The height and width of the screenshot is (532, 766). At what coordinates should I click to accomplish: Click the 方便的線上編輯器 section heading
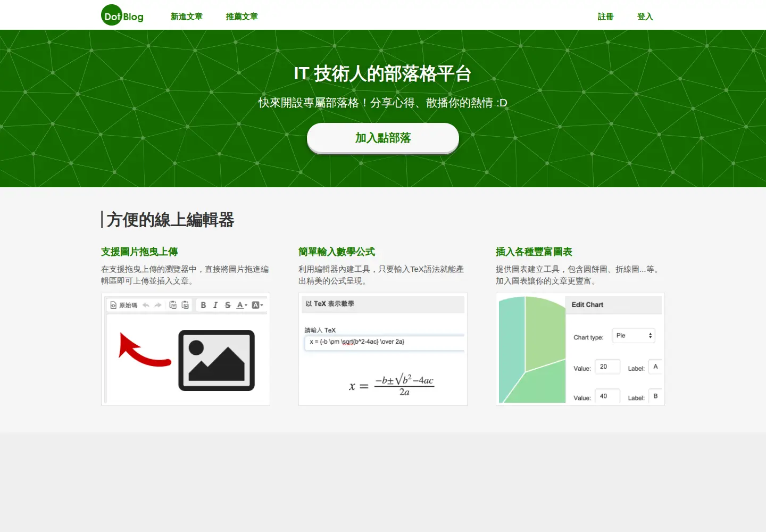pos(170,220)
